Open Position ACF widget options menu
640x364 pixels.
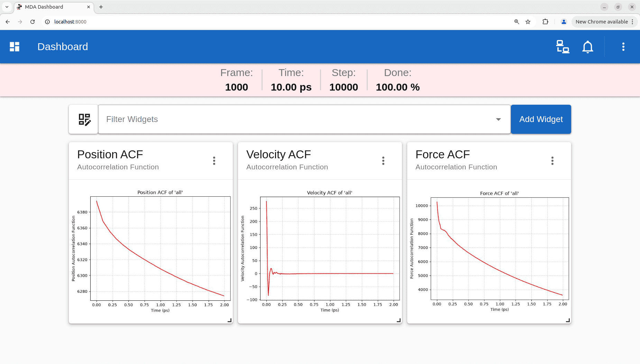click(214, 161)
